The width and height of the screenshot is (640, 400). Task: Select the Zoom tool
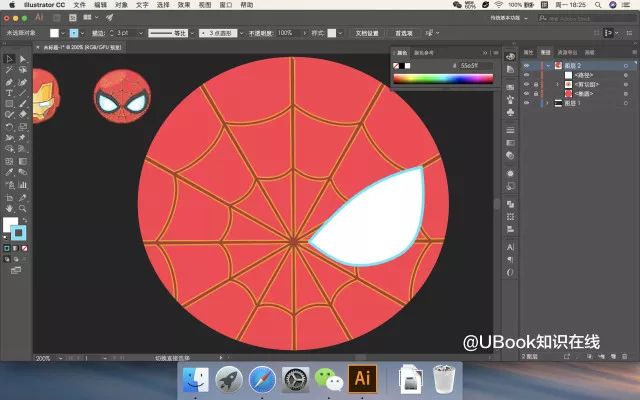(23, 209)
